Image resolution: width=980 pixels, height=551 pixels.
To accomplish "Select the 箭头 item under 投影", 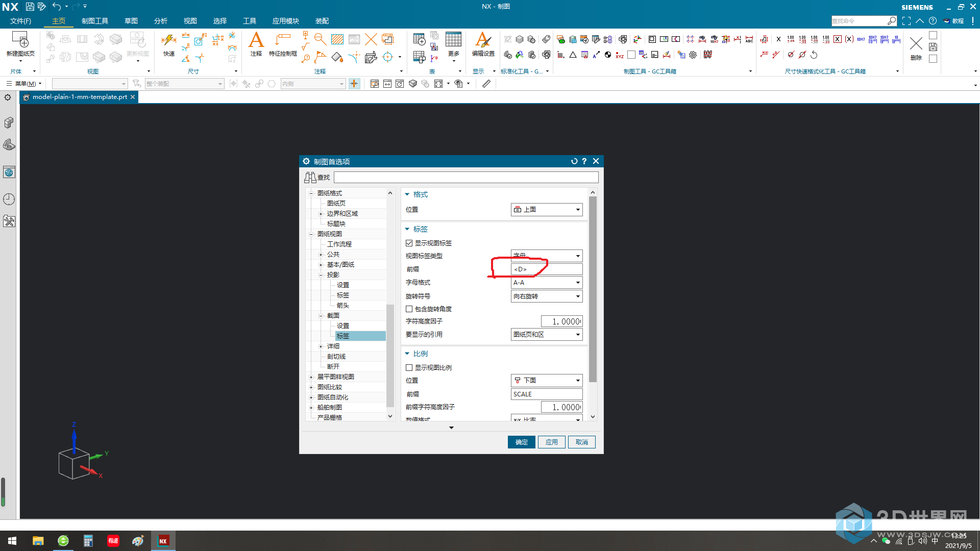I will (x=343, y=306).
